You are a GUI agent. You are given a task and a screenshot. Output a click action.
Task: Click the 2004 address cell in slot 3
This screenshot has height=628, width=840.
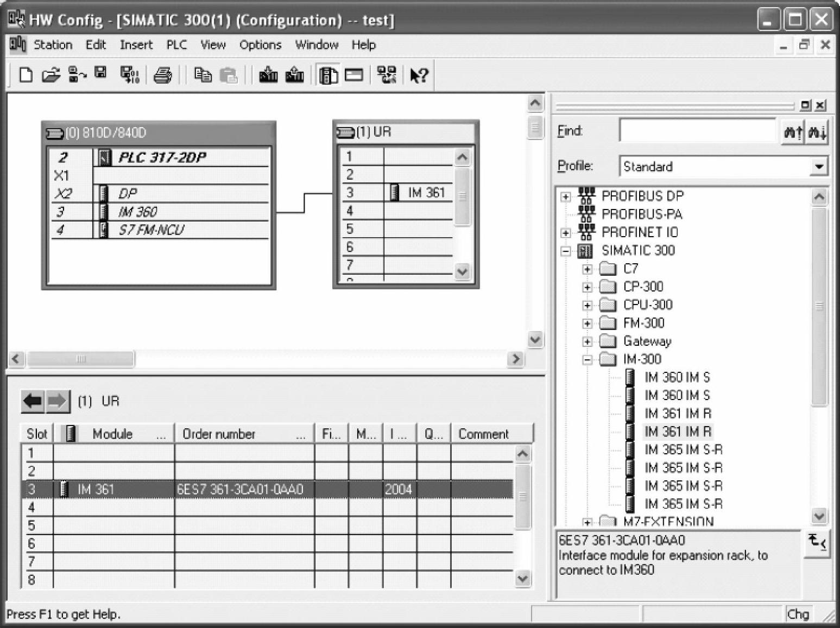point(399,489)
